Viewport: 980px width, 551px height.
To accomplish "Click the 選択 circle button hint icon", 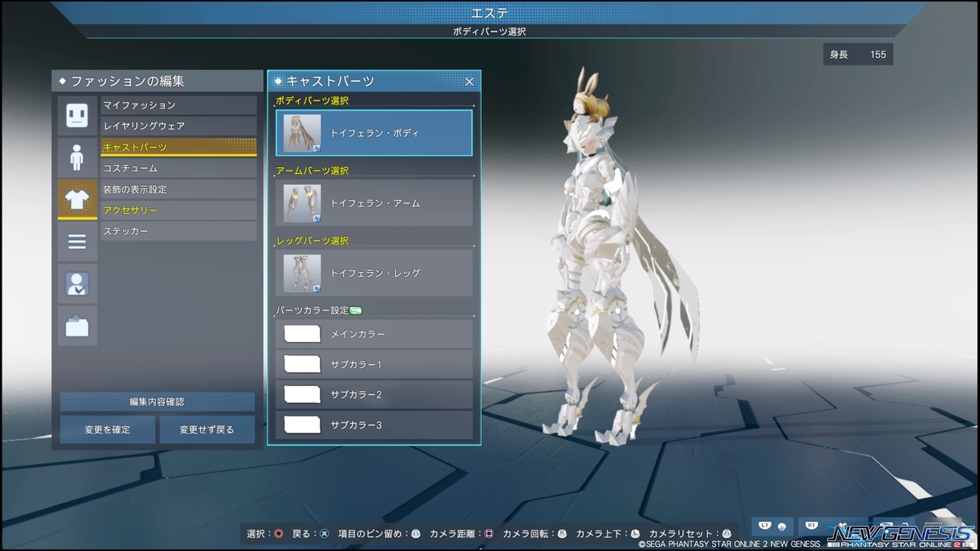I will [278, 534].
